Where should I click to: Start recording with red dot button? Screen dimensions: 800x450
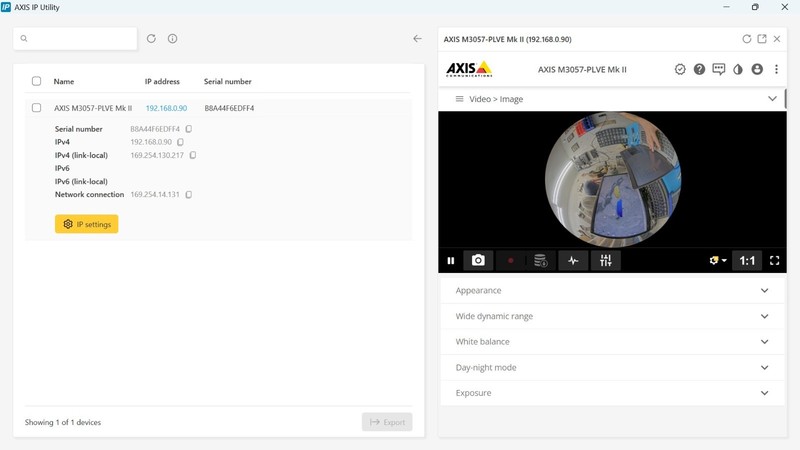pyautogui.click(x=510, y=261)
